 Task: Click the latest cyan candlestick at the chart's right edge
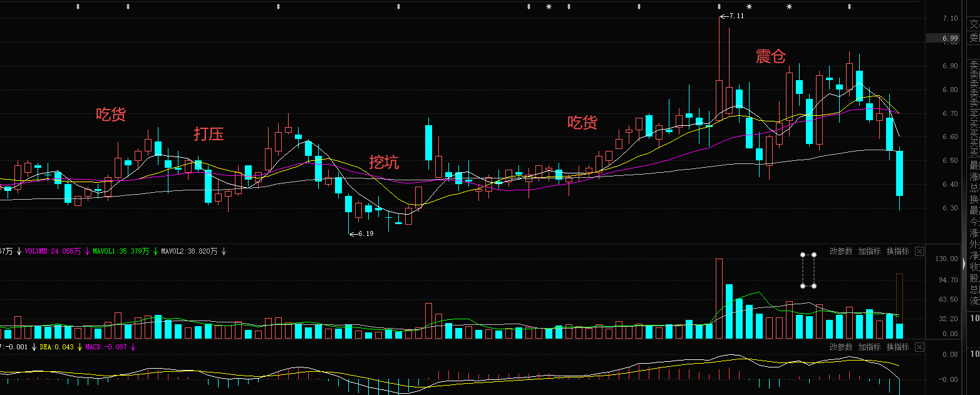point(899,173)
